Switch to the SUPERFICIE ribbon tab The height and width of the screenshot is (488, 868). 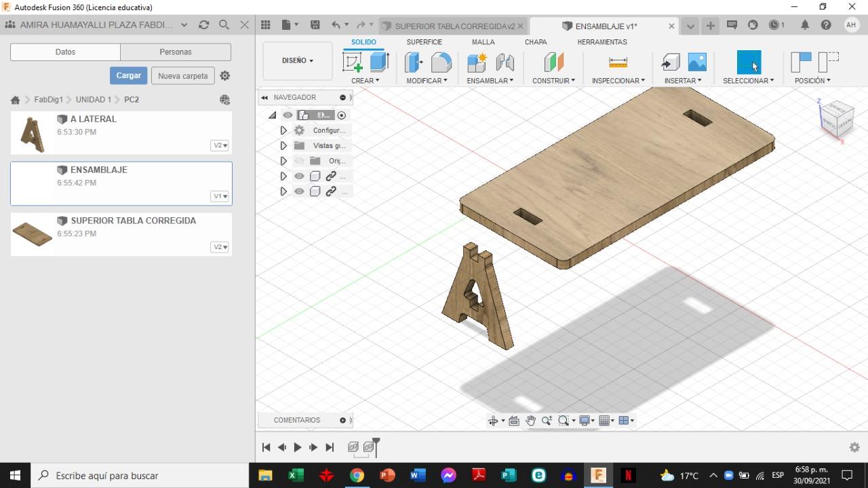(x=424, y=42)
